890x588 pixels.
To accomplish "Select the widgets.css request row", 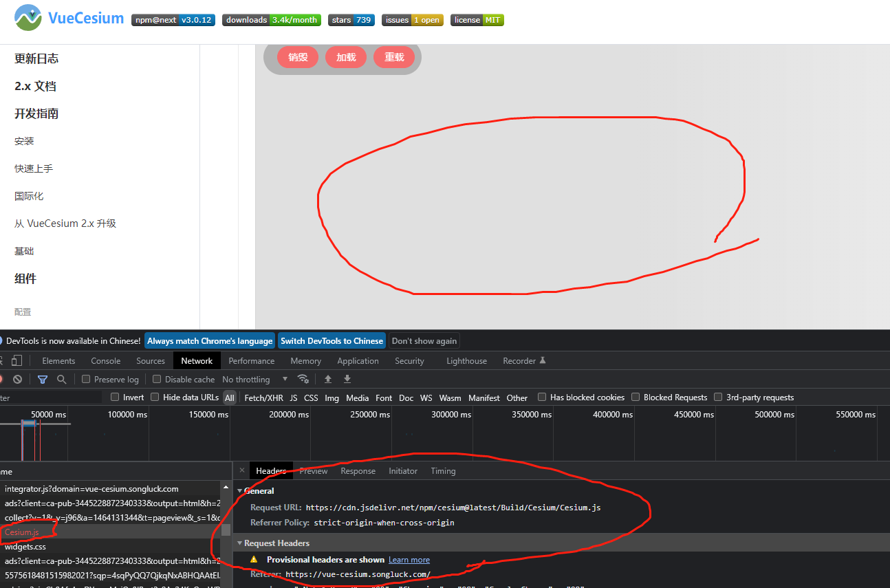I will (110, 547).
